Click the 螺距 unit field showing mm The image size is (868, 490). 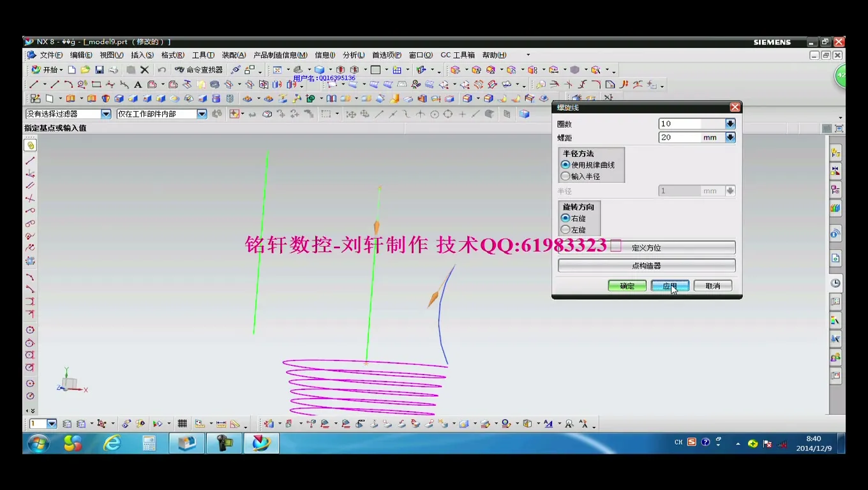point(711,137)
